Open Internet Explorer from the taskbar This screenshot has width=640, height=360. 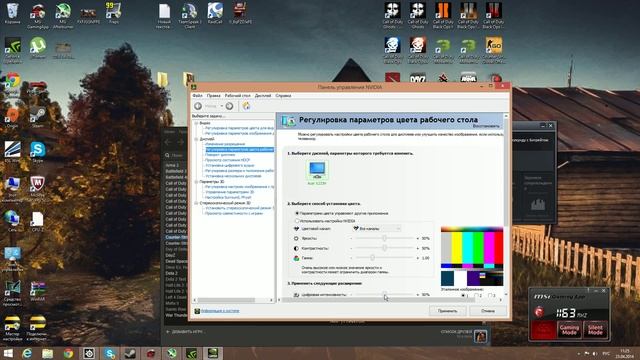coord(27,353)
